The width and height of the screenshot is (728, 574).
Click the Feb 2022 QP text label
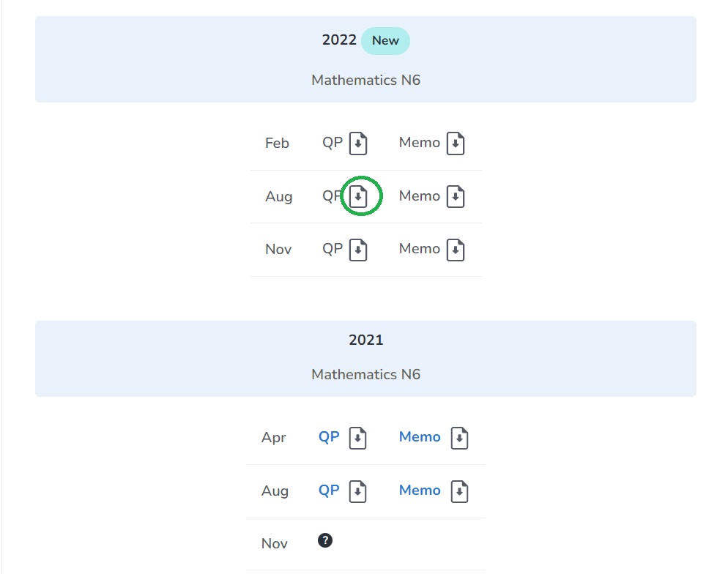333,143
